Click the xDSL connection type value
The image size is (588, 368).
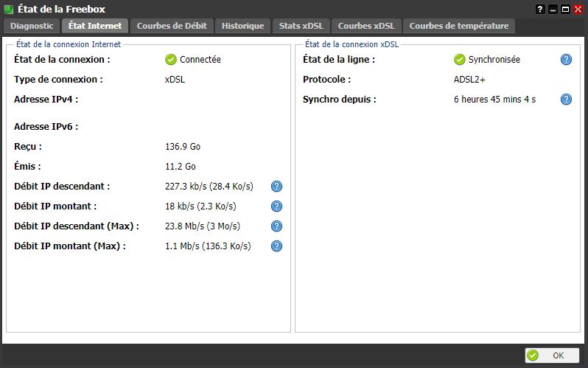point(175,79)
